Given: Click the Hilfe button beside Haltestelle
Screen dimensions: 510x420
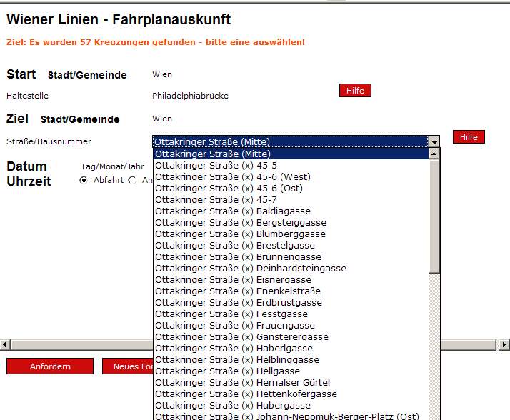Looking at the screenshot, I should (x=355, y=91).
